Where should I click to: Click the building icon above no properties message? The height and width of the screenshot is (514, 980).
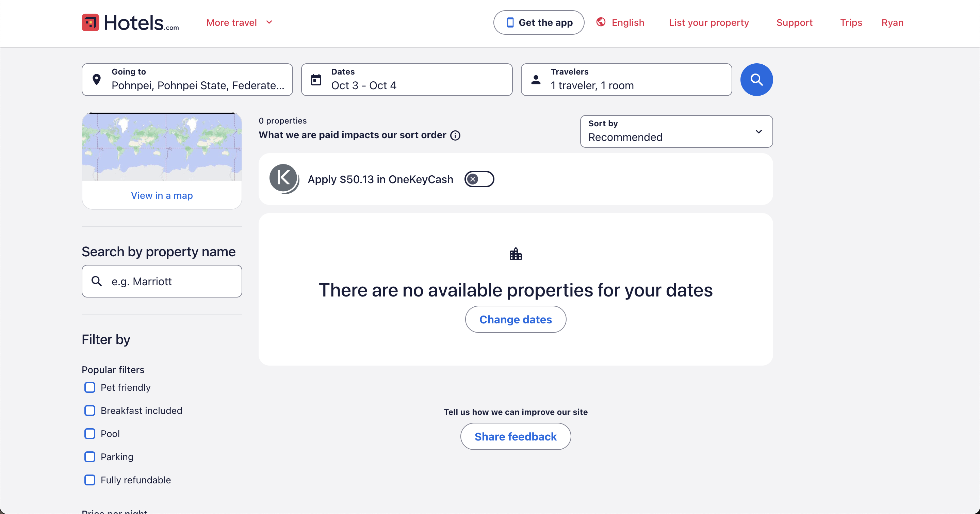tap(516, 254)
